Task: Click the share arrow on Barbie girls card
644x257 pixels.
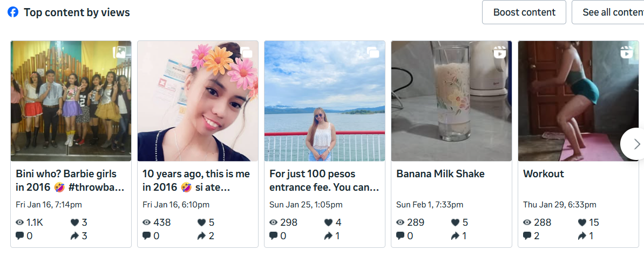Action: pos(74,235)
